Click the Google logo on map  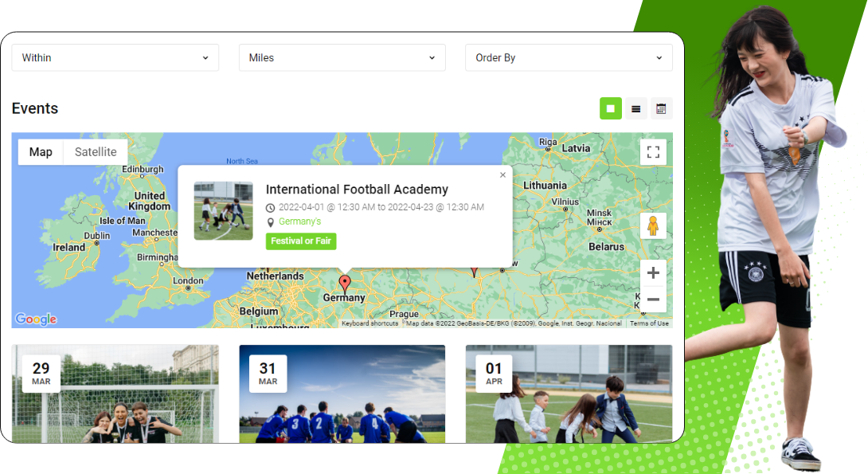coord(36,319)
